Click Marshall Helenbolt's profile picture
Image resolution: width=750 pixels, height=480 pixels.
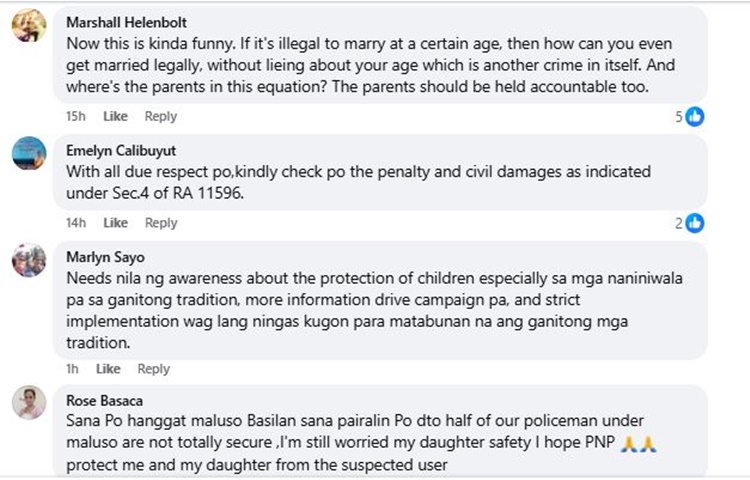(x=29, y=25)
